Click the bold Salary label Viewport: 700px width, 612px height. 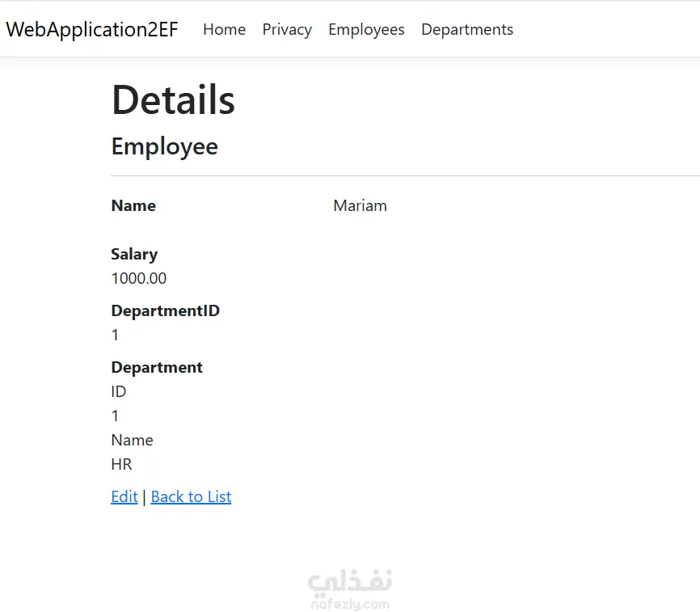click(134, 255)
